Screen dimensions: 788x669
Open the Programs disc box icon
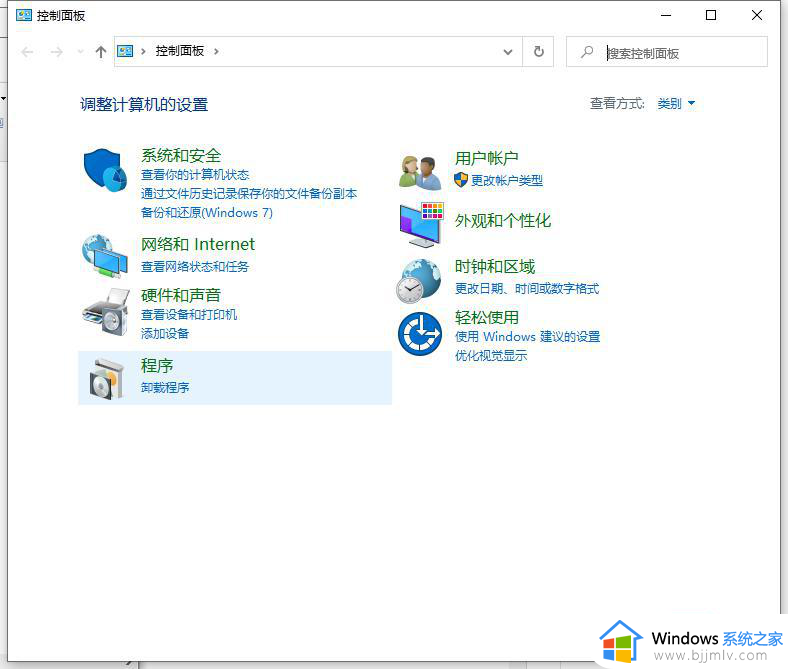click(107, 378)
